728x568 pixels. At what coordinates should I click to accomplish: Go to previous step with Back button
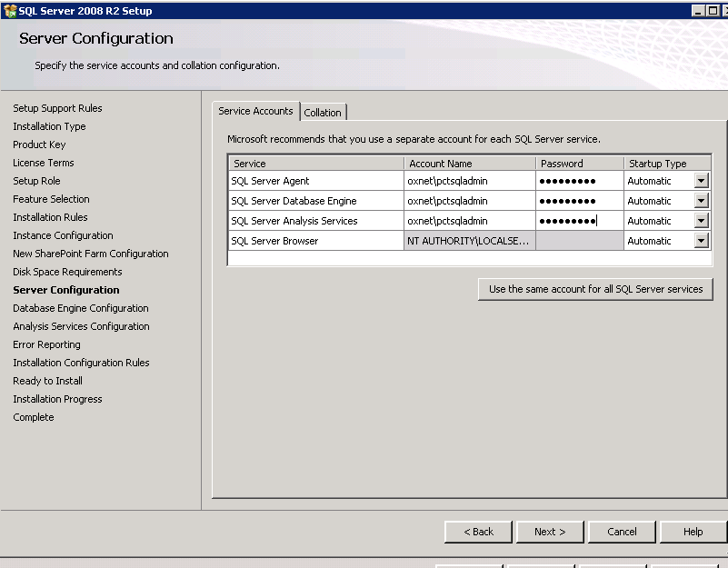(x=478, y=532)
